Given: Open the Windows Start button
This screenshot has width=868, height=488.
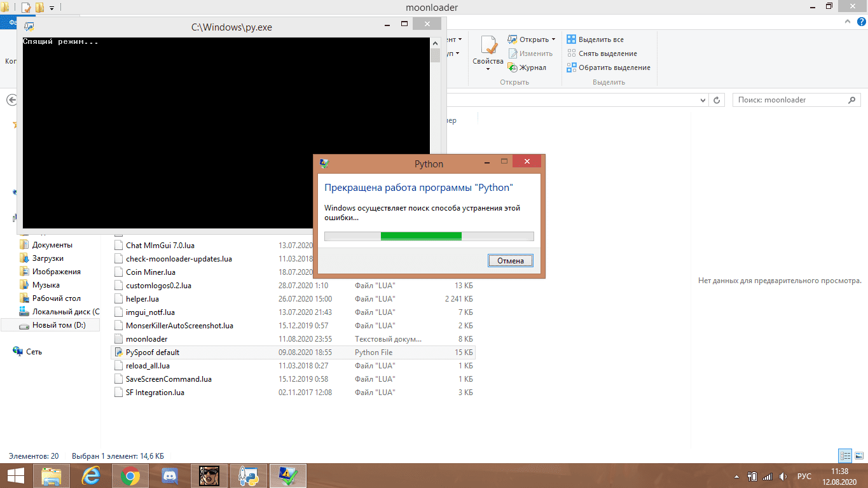Looking at the screenshot, I should click(16, 475).
